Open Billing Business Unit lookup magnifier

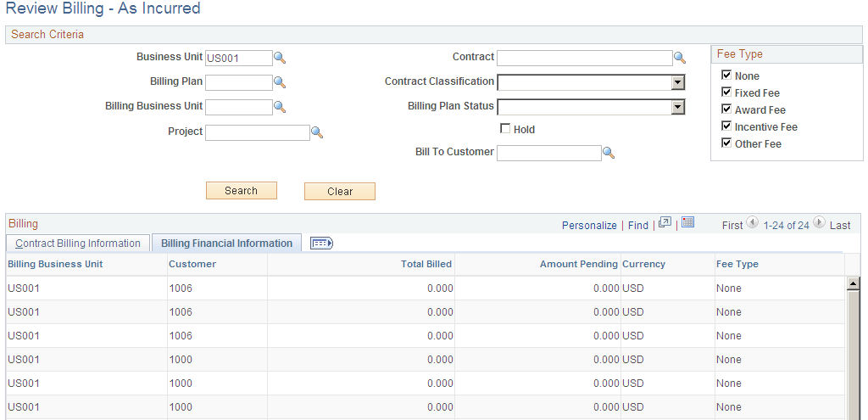pyautogui.click(x=280, y=107)
